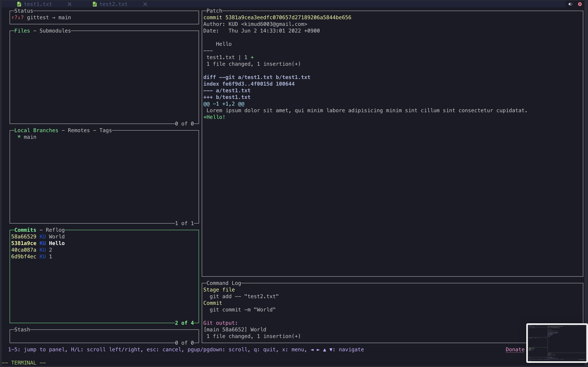Open the Submodules tab in Files panel
The height and width of the screenshot is (367, 588).
coord(55,31)
